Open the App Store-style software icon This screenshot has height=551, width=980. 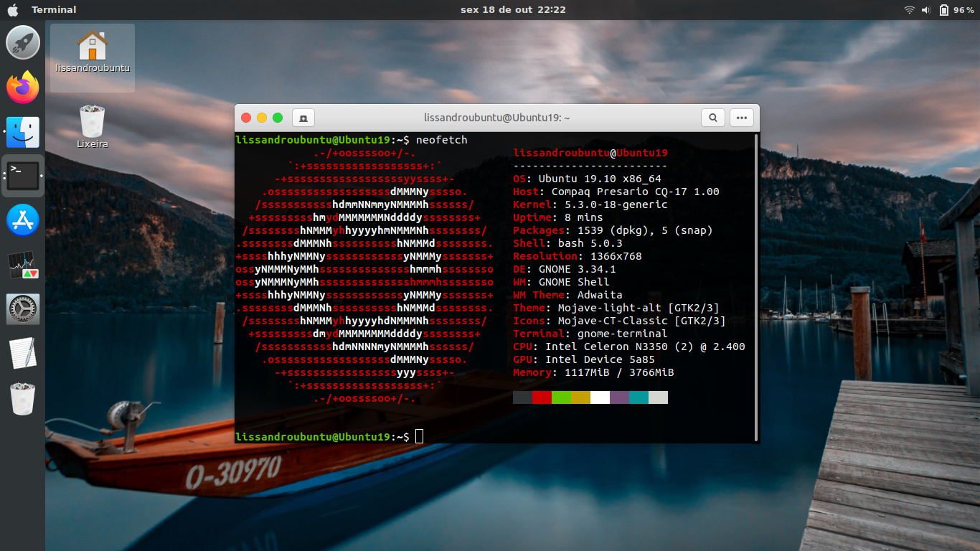[x=23, y=220]
